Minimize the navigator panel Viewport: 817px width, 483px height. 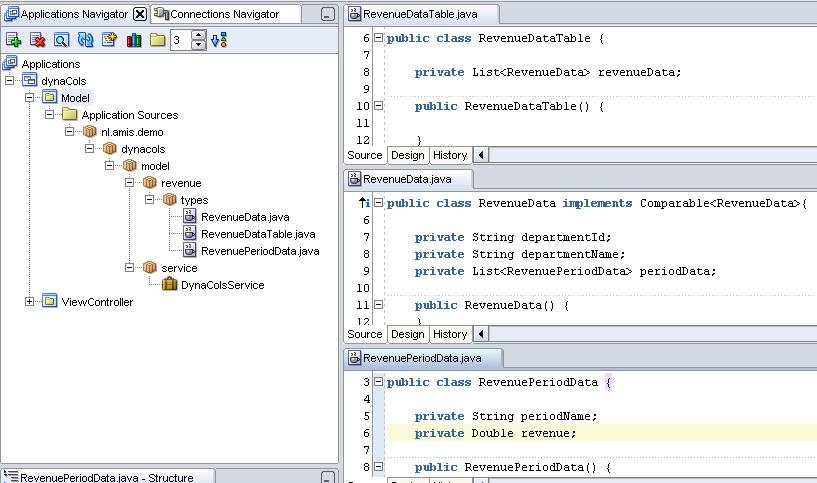[x=327, y=15]
